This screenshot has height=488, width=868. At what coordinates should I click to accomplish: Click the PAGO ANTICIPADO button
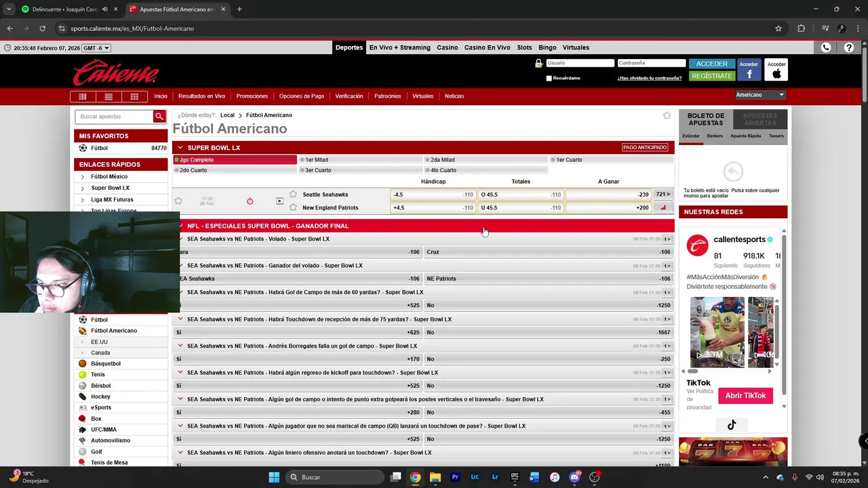click(645, 147)
